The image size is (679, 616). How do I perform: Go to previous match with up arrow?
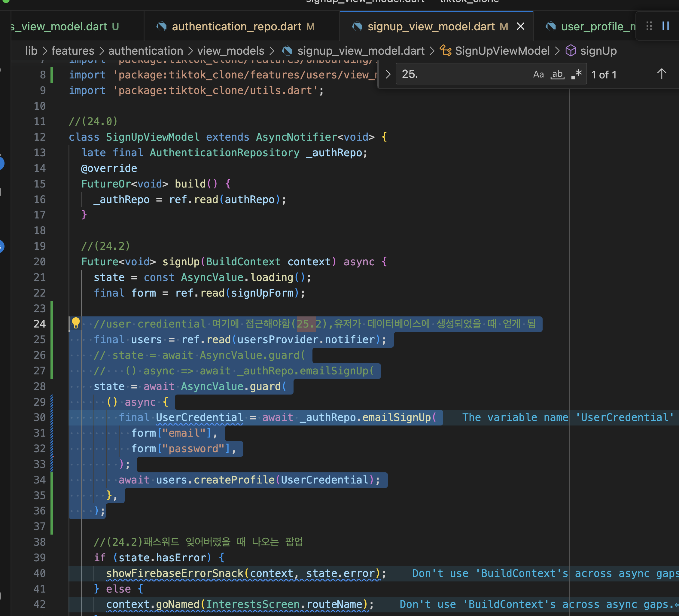pos(662,74)
